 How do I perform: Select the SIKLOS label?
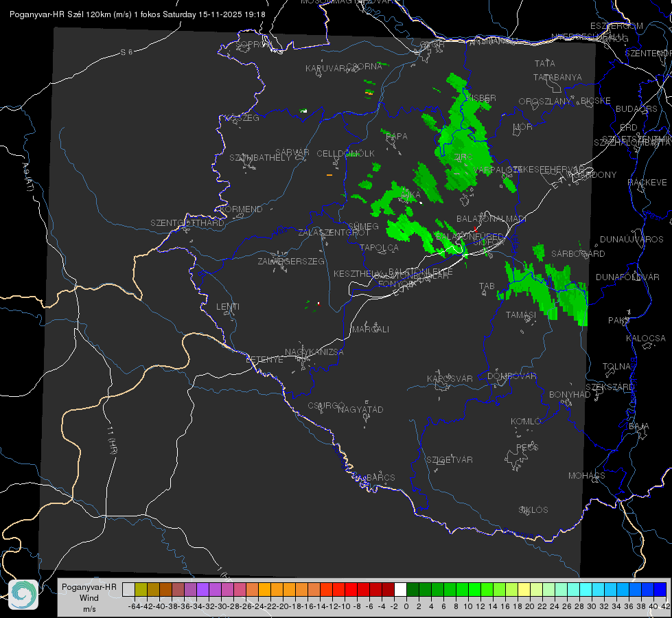tap(533, 510)
